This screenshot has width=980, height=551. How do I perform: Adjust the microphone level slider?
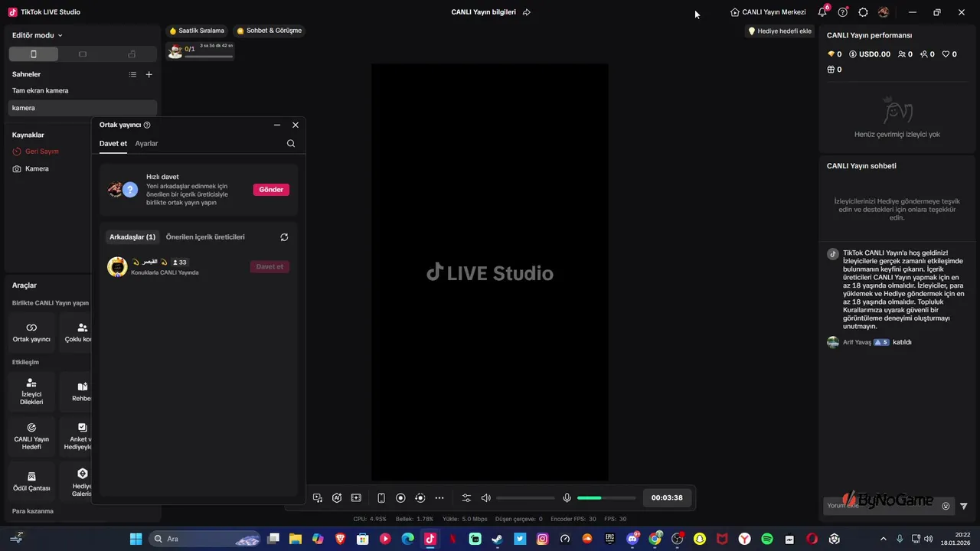pyautogui.click(x=606, y=498)
